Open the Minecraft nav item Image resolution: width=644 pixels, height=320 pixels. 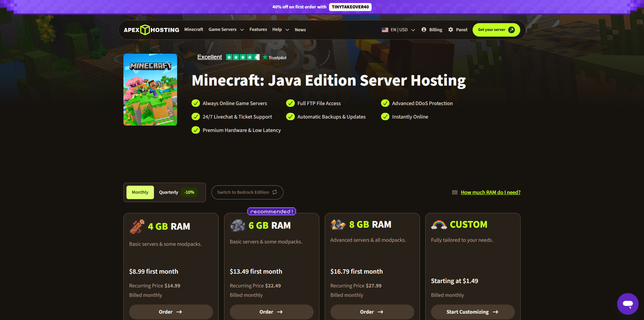click(194, 30)
